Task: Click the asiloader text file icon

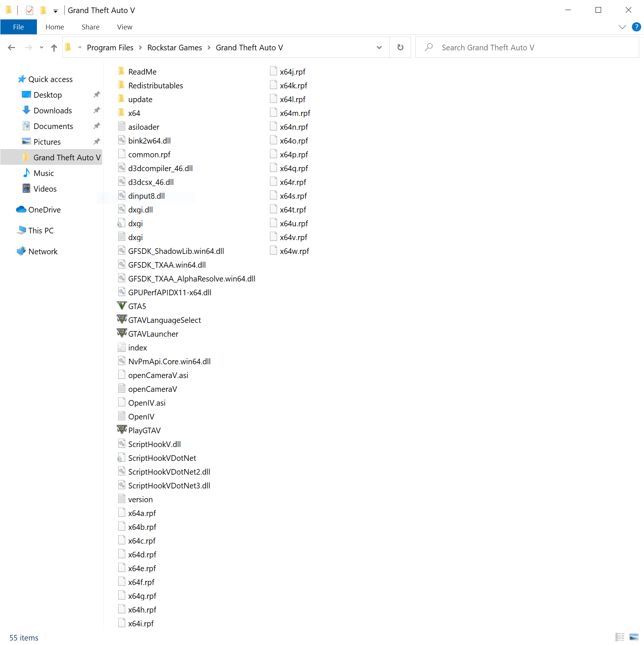Action: pos(122,127)
